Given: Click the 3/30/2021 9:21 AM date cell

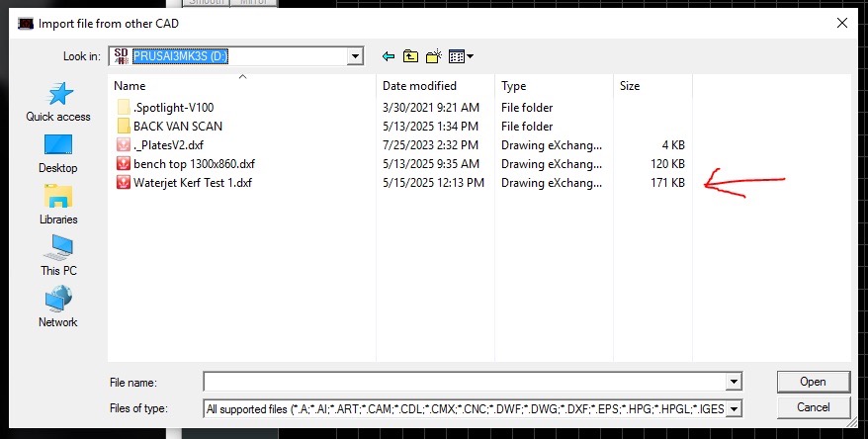Looking at the screenshot, I should tap(431, 108).
